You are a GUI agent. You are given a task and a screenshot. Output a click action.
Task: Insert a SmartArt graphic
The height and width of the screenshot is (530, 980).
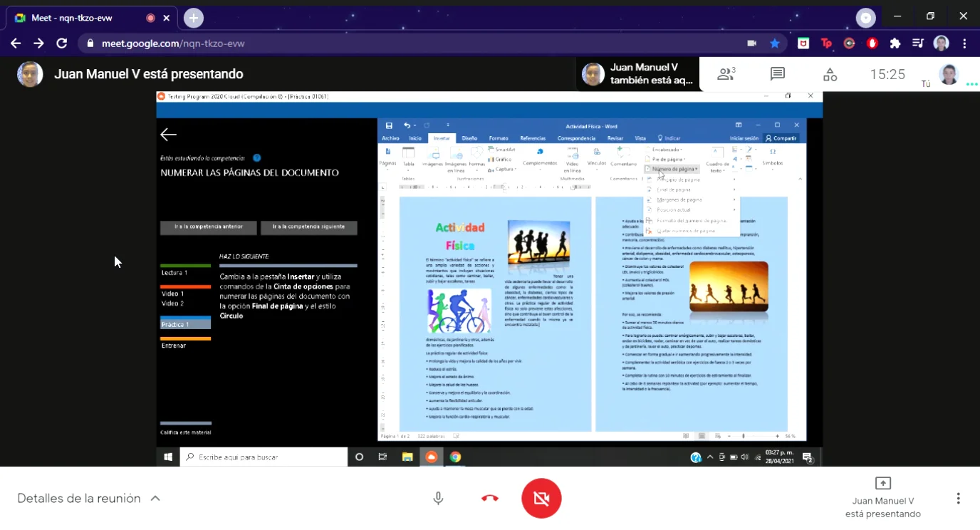pyautogui.click(x=502, y=150)
